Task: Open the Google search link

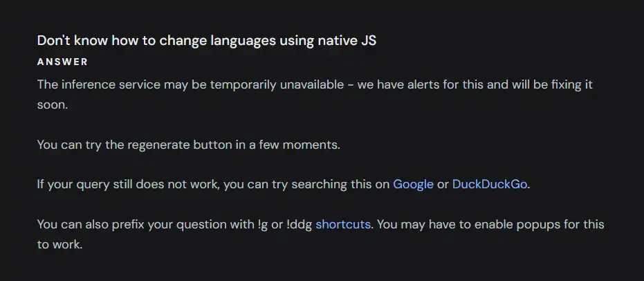Action: click(413, 185)
